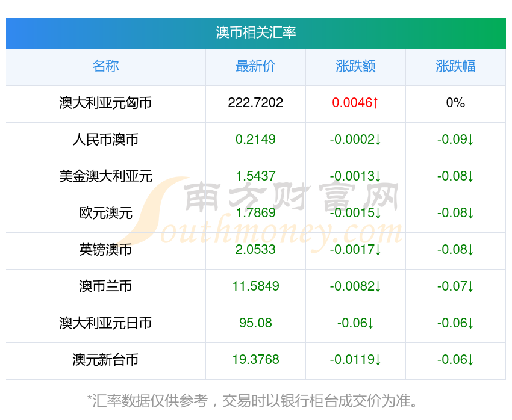Image resolution: width=512 pixels, height=420 pixels.
Task: Click the change value -0.0013↓
Action: pyautogui.click(x=355, y=176)
